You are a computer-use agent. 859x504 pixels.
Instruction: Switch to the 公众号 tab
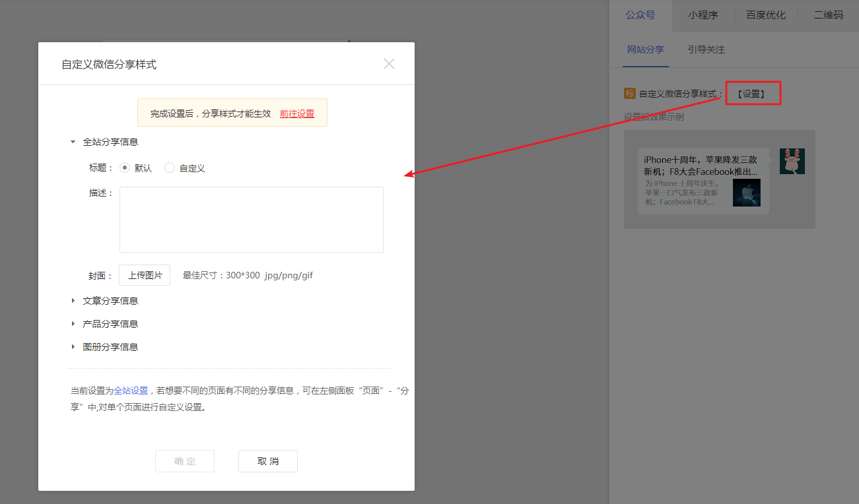click(640, 15)
